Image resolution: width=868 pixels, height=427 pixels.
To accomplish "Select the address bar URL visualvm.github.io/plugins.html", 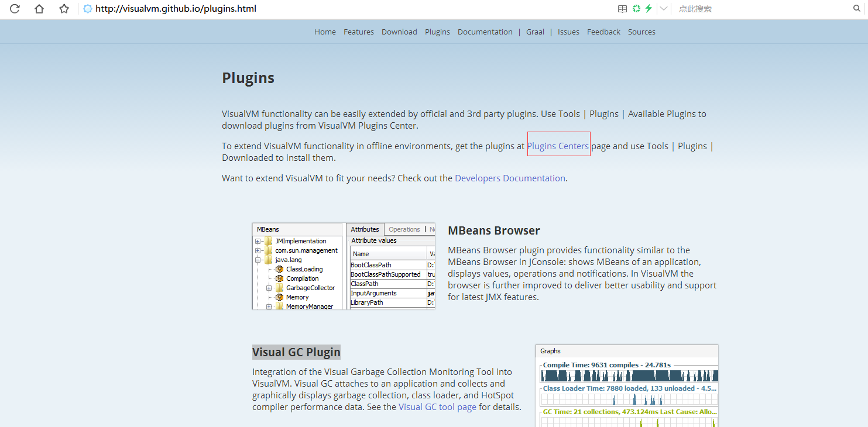I will tap(176, 9).
